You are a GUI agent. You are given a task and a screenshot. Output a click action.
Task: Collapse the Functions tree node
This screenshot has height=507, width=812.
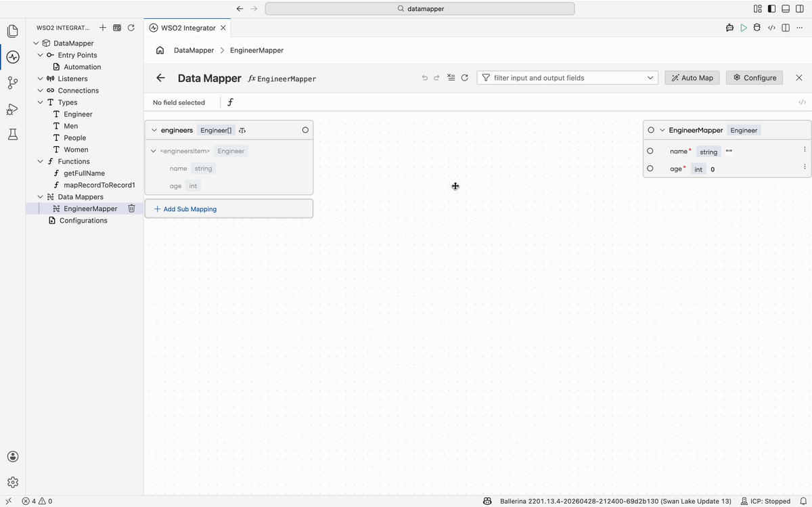click(x=40, y=161)
